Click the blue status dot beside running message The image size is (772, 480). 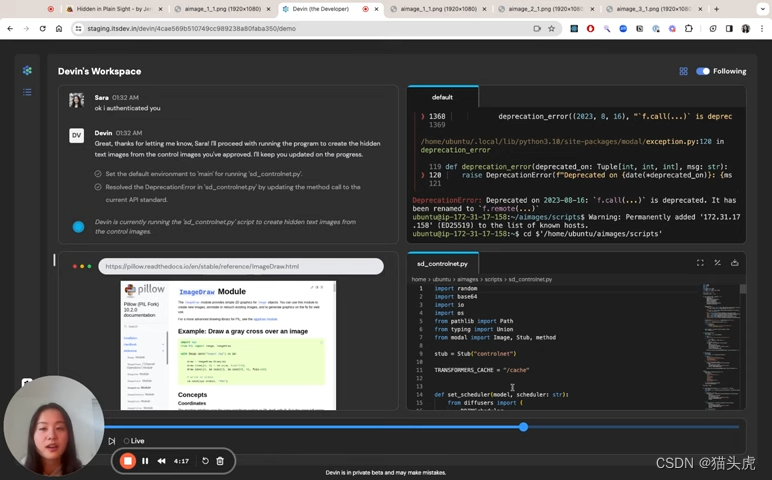pos(78,227)
